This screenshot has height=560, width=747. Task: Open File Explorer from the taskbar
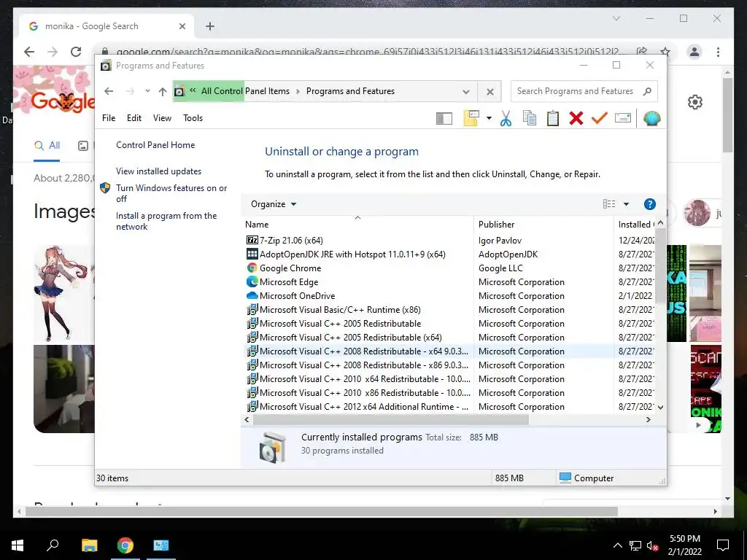coord(89,545)
